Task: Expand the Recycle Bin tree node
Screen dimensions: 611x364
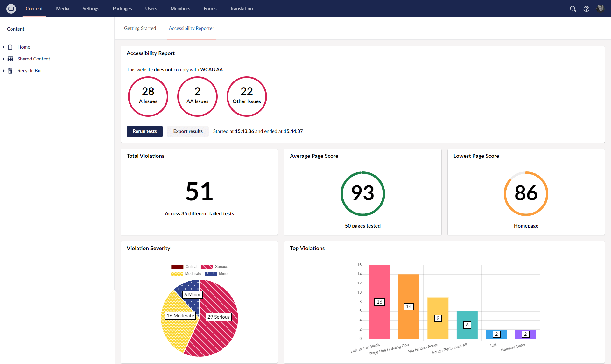Action: coord(4,71)
